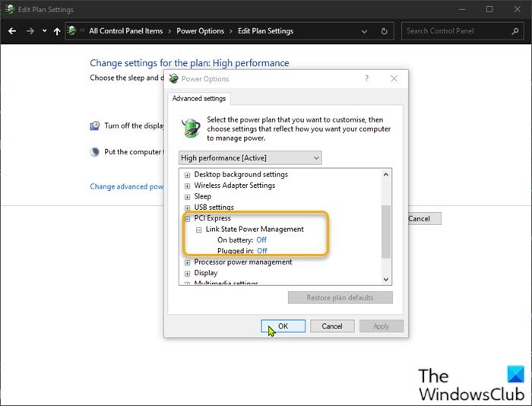
Task: Click the Power Options dialog help button
Action: point(366,79)
